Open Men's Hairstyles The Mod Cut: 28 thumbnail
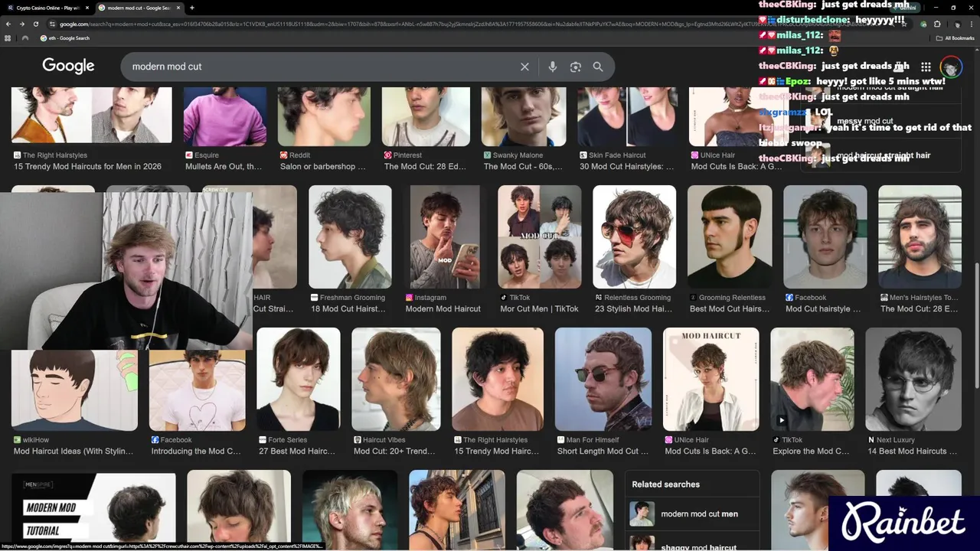 coord(920,236)
